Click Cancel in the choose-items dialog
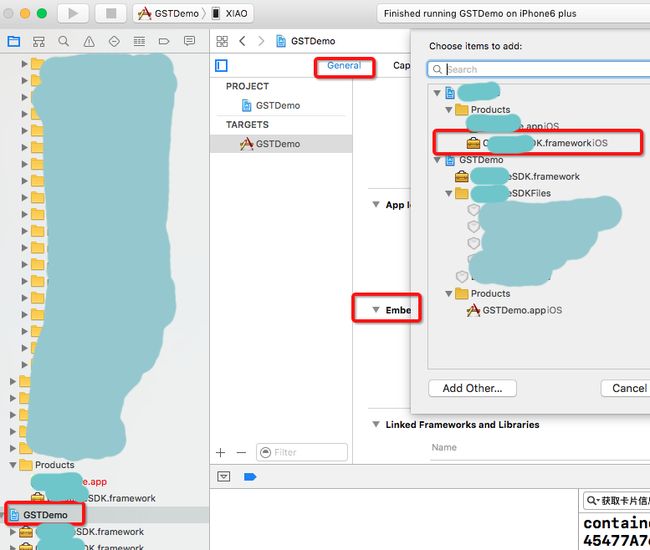650x550 pixels. coord(627,388)
